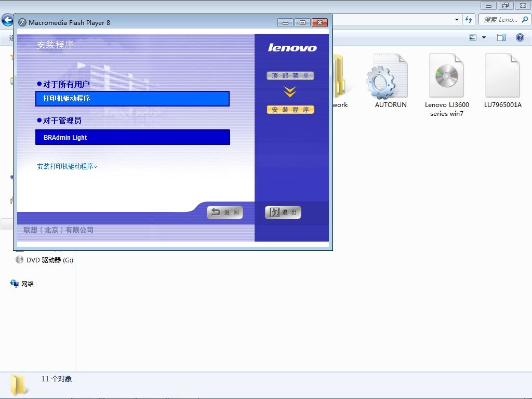Click the 对于所有用户 heading

(66, 84)
